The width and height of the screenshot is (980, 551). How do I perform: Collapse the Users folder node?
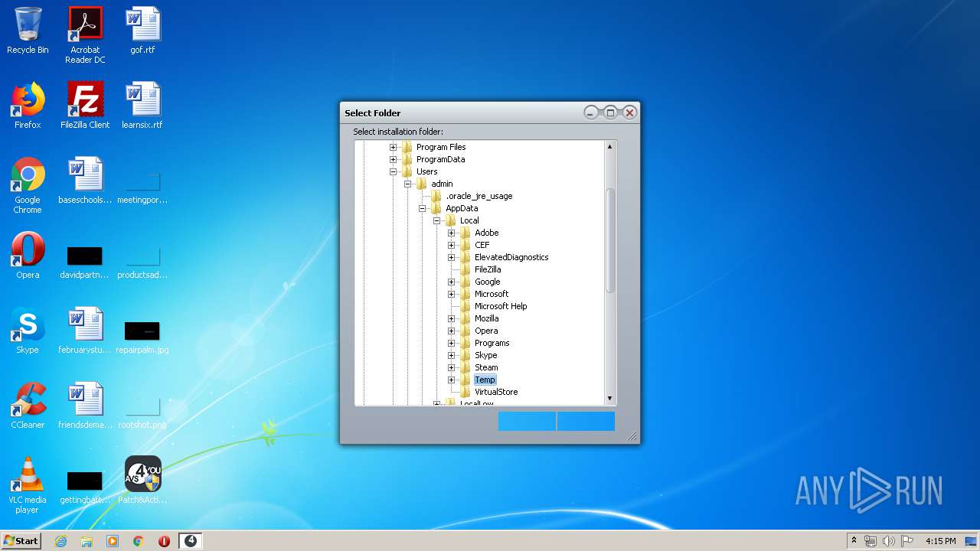[393, 171]
